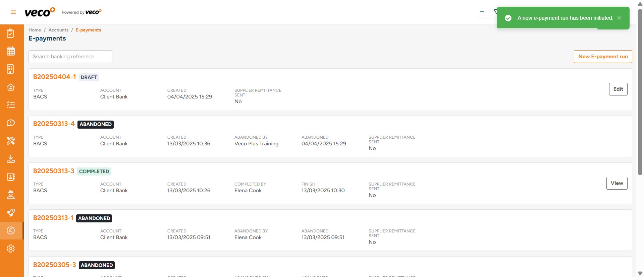Open the calendar sidebar icon

coord(11,51)
